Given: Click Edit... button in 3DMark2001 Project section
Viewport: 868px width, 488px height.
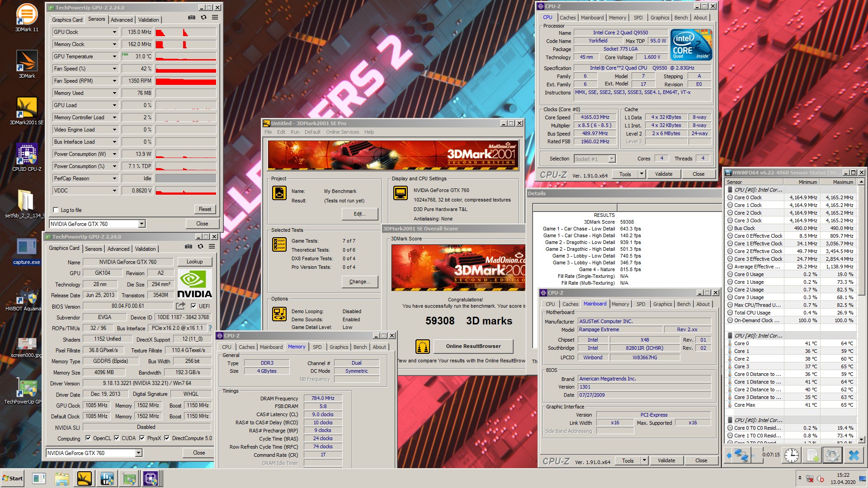Looking at the screenshot, I should [x=360, y=214].
